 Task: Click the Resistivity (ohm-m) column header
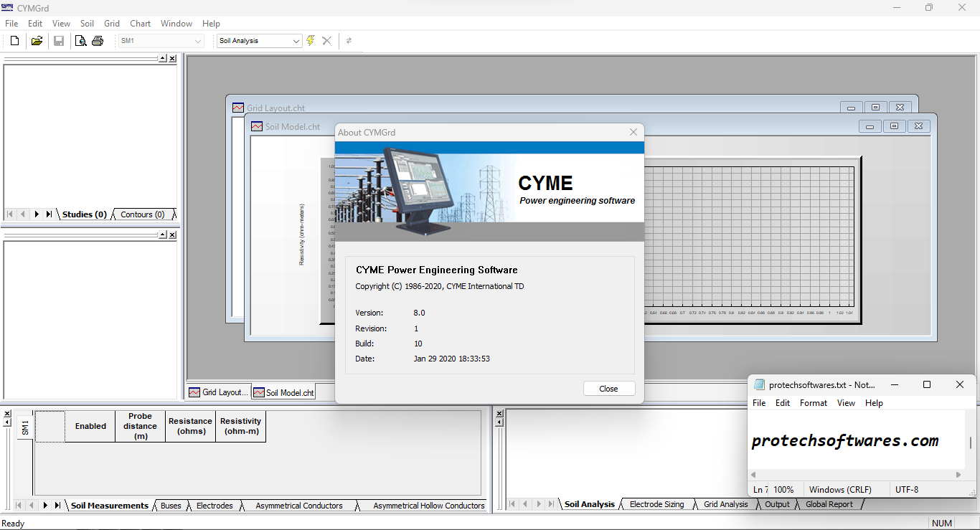pyautogui.click(x=241, y=426)
